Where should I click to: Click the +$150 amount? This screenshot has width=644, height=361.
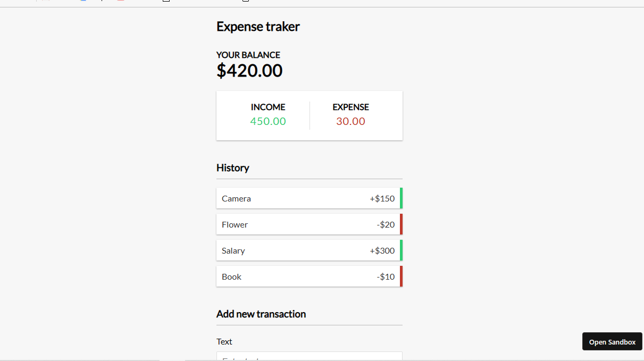click(382, 198)
